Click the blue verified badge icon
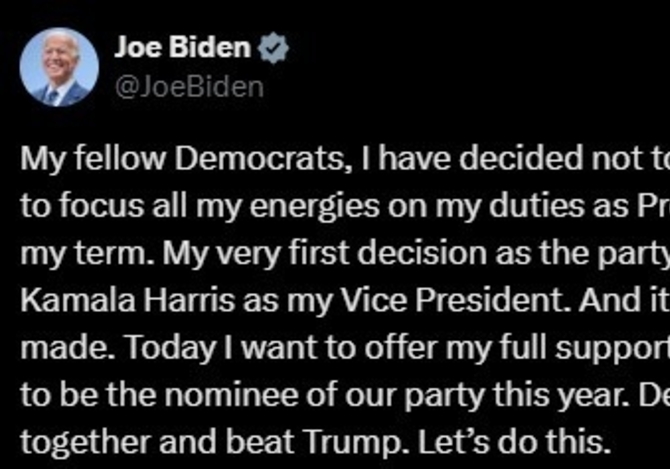This screenshot has width=670, height=469. pos(273,48)
